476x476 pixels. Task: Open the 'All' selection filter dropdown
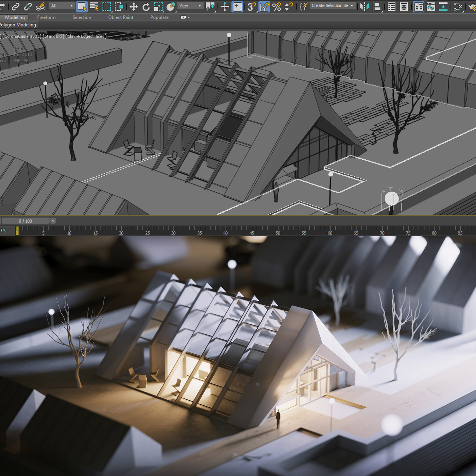click(62, 6)
